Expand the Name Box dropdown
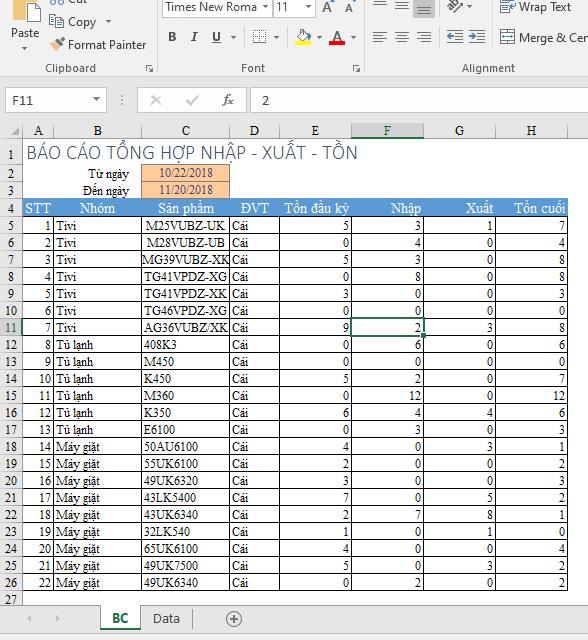This screenshot has width=588, height=640. (x=96, y=99)
